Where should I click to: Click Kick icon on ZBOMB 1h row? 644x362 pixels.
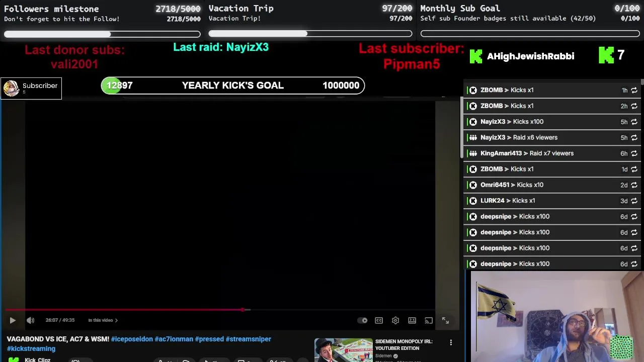473,90
